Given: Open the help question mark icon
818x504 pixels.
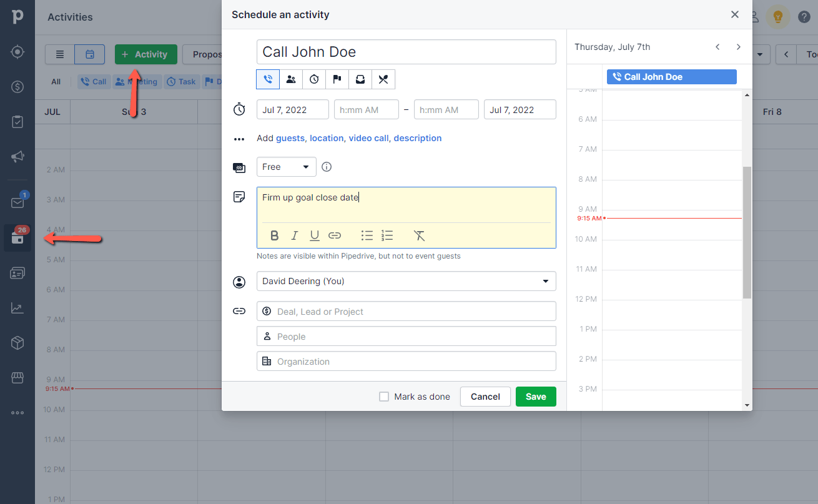Looking at the screenshot, I should [x=804, y=17].
